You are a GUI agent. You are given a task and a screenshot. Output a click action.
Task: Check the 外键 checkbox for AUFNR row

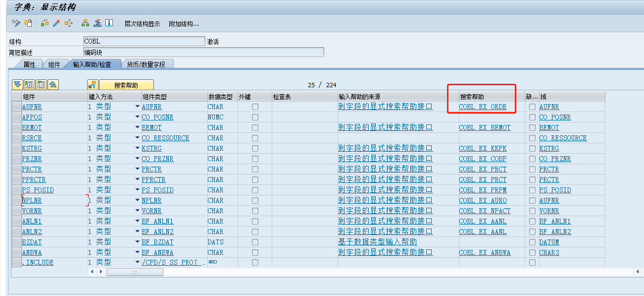(x=255, y=106)
